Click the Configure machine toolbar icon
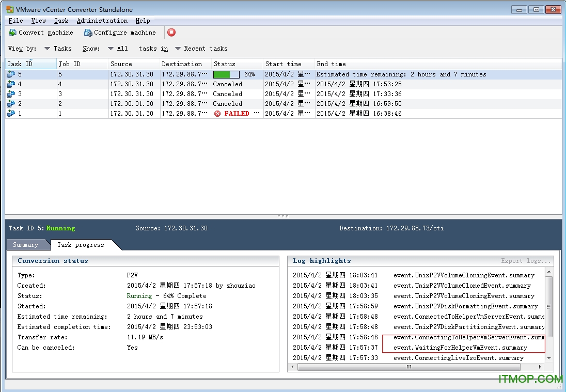 coord(88,33)
